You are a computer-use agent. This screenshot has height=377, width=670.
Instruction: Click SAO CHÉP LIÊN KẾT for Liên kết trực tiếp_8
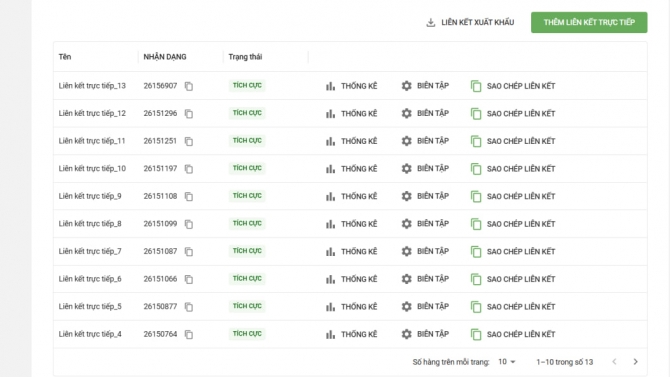[513, 224]
